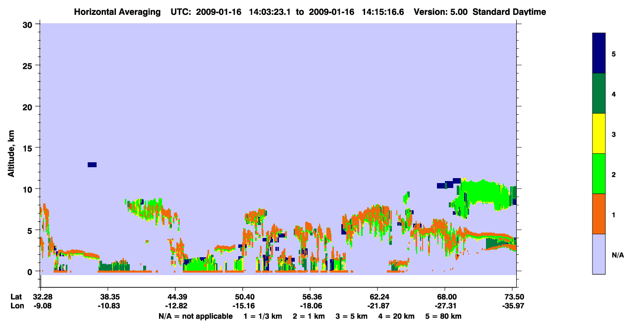Click the longitude value -35.97
This screenshot has height=330, width=644.
(513, 306)
